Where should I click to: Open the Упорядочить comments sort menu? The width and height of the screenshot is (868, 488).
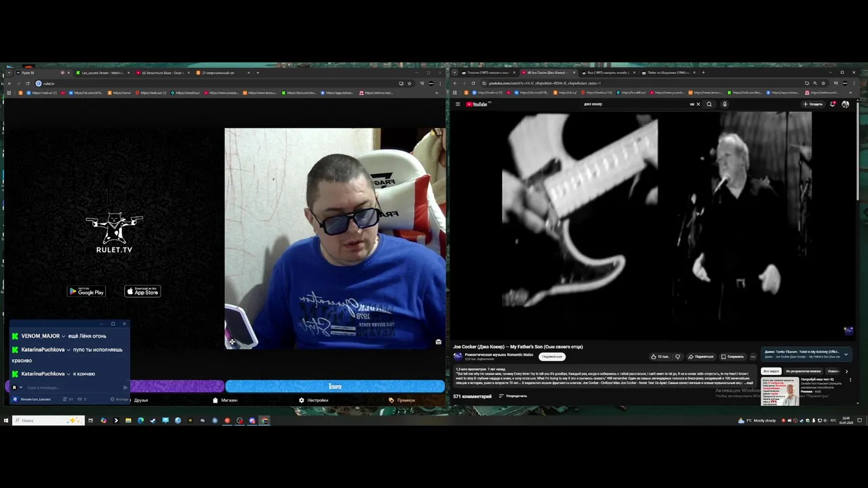(x=513, y=396)
